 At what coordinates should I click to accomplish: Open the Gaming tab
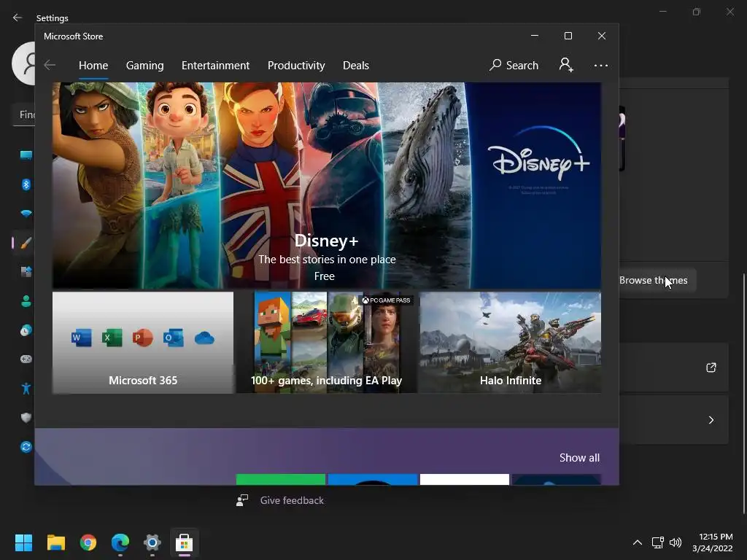point(145,65)
